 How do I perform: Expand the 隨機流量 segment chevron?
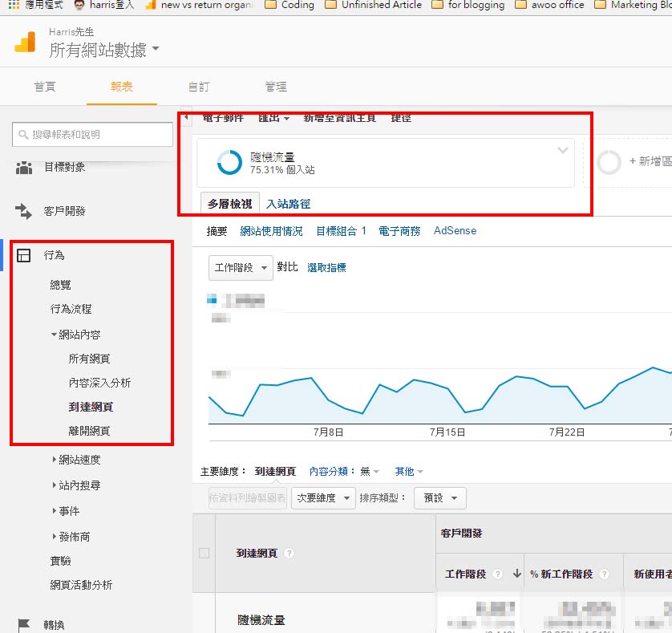coord(563,150)
